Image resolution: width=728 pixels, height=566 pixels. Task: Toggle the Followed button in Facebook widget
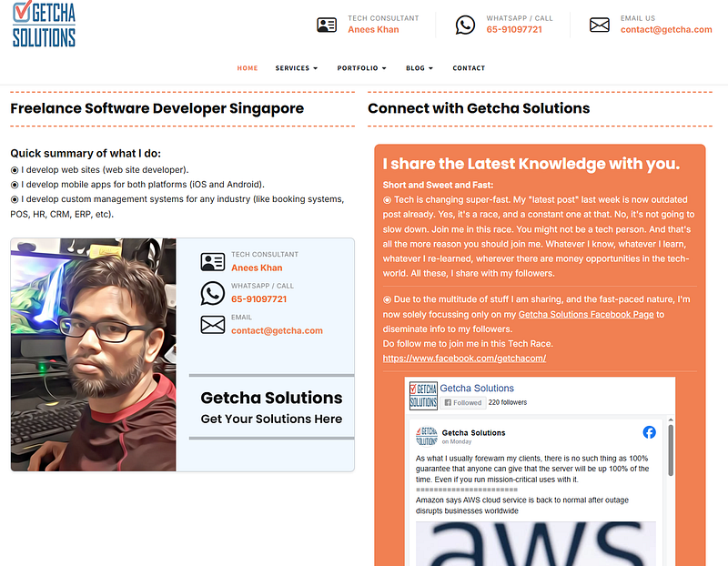(462, 402)
